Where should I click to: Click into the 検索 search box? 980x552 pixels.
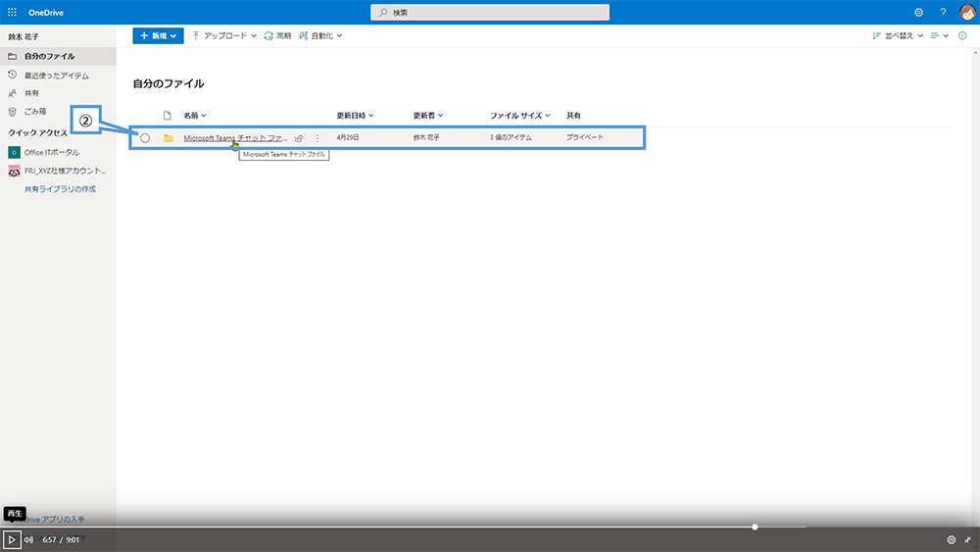point(489,13)
